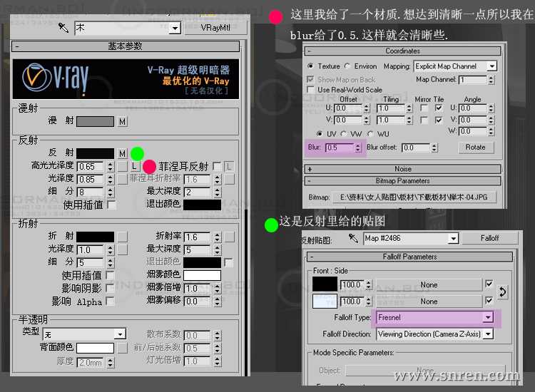Enable 使用插值 checkbox in reflection section
The height and width of the screenshot is (392, 535).
click(111, 205)
